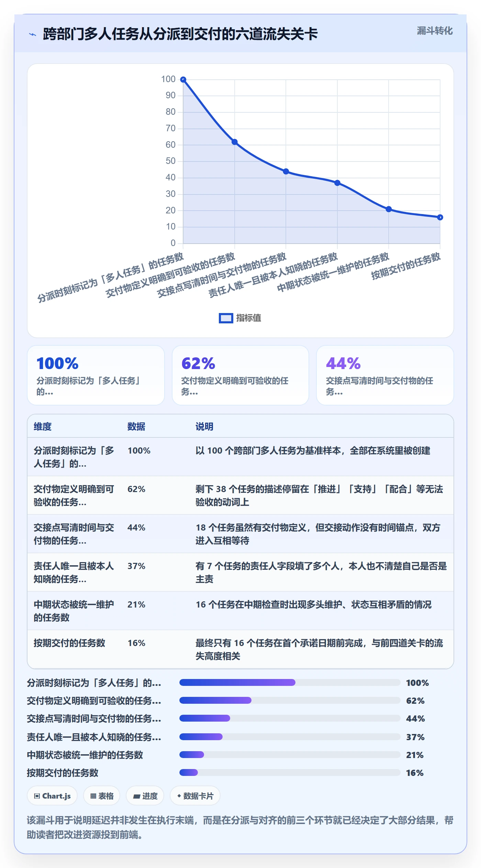Viewport: 481px width, 868px height.
Task: Click the footer note about 漏斗
Action: tap(240, 827)
